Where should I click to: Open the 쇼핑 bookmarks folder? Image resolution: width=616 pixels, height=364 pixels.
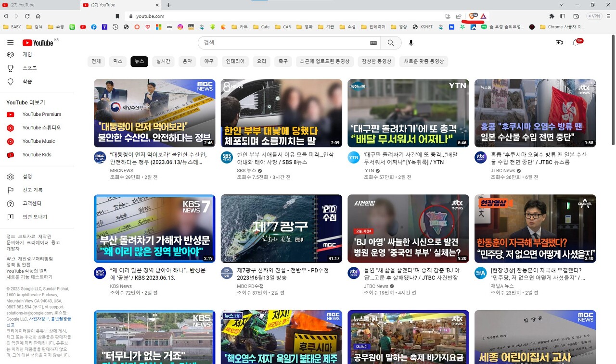(56, 27)
